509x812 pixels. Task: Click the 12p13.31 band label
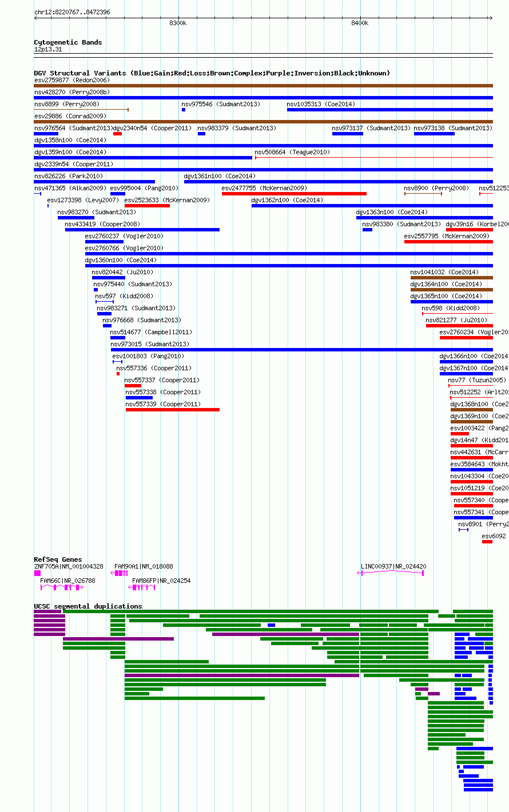(x=48, y=50)
